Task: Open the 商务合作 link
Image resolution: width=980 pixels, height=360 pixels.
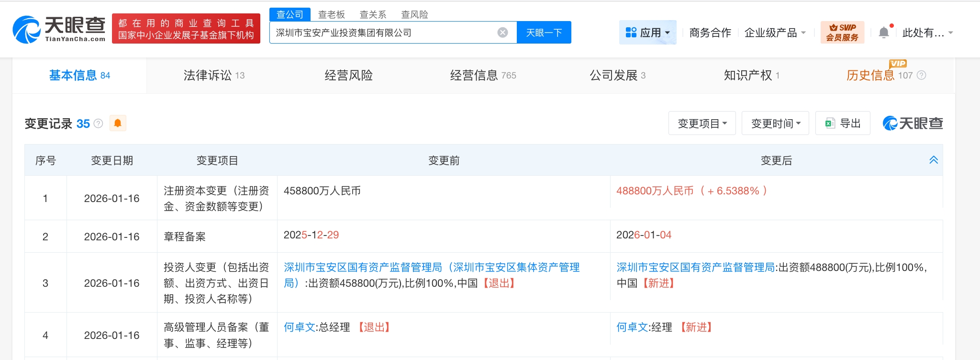Action: coord(710,33)
